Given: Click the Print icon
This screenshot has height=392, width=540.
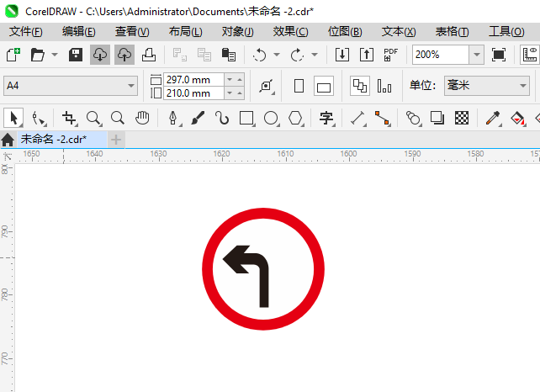Looking at the screenshot, I should (x=149, y=55).
